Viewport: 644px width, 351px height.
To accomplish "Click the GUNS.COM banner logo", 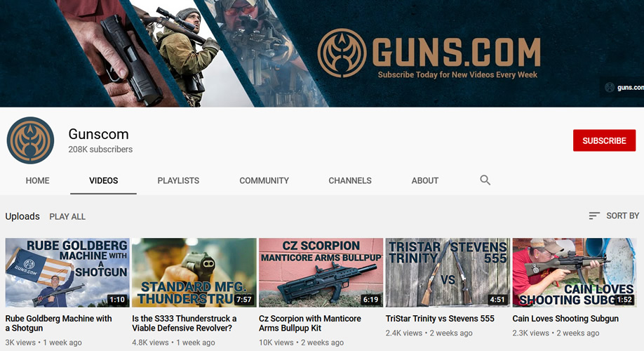I will (x=429, y=52).
